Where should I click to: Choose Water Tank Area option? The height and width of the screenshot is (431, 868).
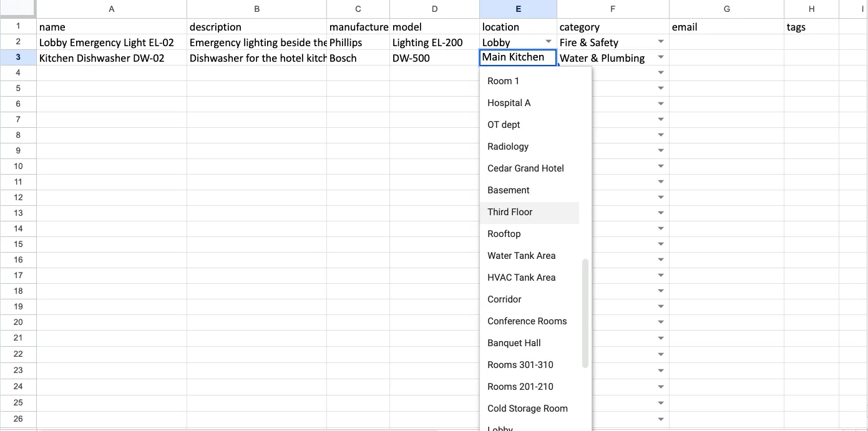tap(530, 256)
